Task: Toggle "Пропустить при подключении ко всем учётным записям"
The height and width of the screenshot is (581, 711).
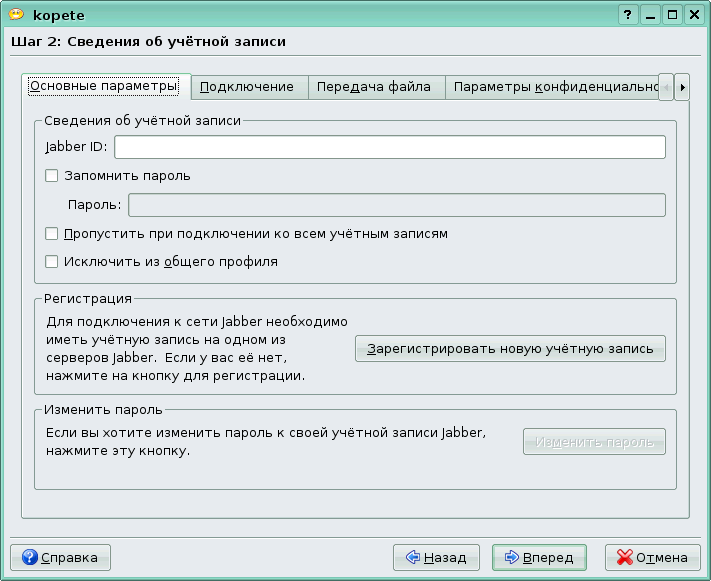Action: [x=53, y=234]
